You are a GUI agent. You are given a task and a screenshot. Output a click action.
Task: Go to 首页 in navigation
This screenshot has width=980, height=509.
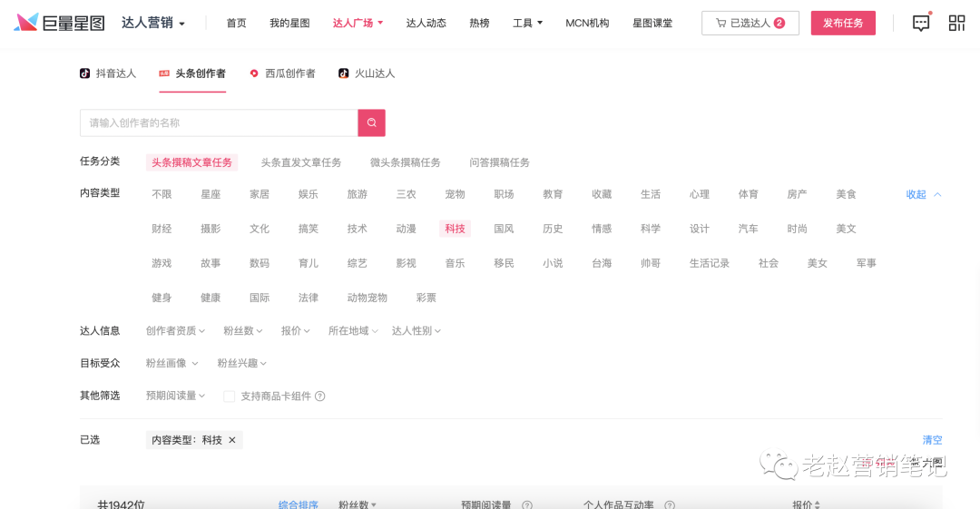point(236,24)
